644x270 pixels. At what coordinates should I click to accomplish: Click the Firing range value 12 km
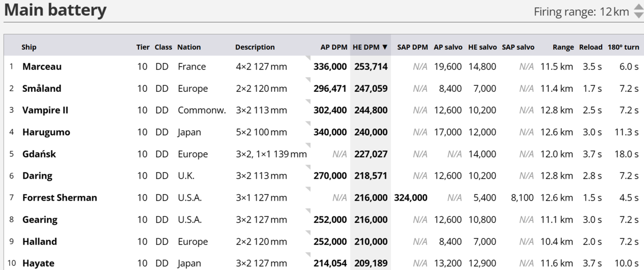[614, 12]
